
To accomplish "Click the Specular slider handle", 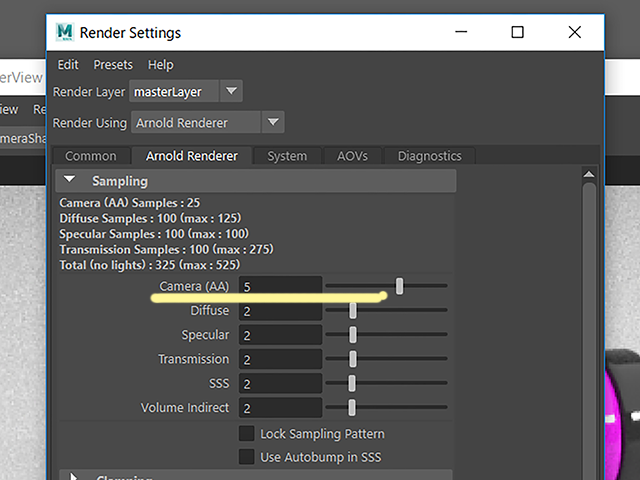I will (353, 335).
